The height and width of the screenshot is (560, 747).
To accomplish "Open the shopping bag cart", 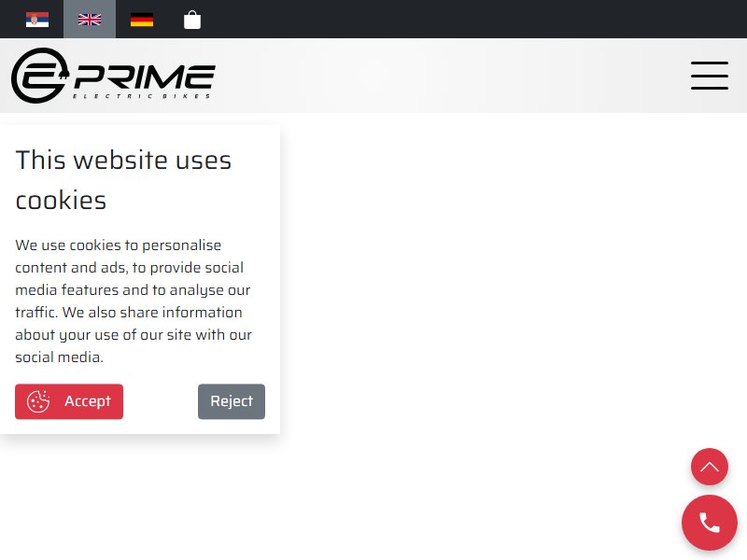I will click(192, 20).
